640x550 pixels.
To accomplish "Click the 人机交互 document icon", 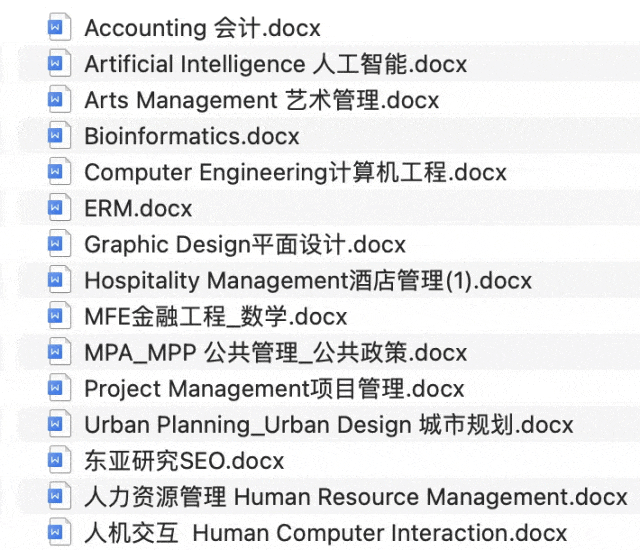I will click(x=59, y=533).
